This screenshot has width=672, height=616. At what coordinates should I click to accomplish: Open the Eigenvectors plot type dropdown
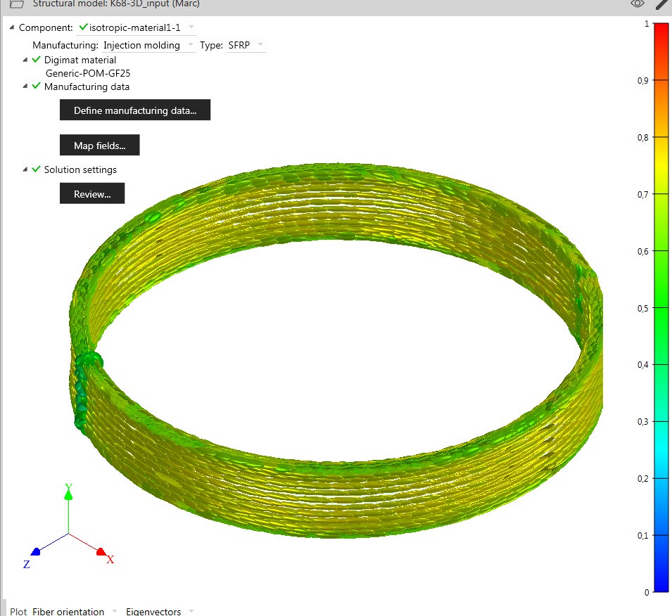[160, 611]
